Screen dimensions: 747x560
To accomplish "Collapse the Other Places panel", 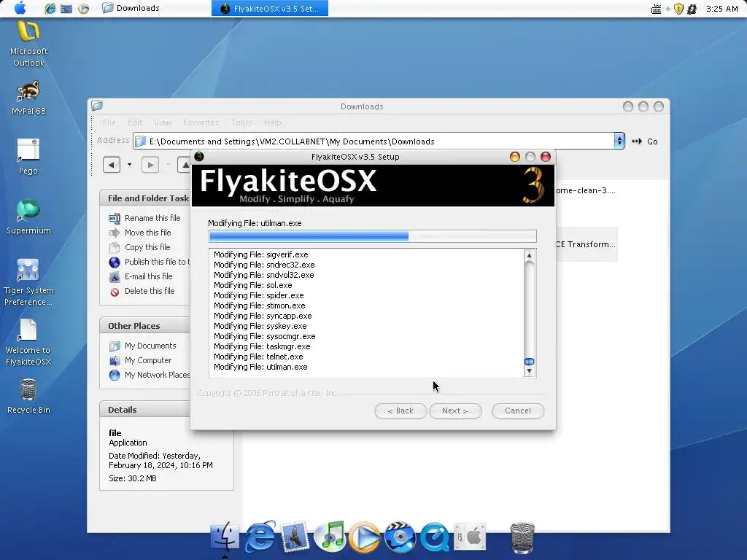I will click(145, 326).
